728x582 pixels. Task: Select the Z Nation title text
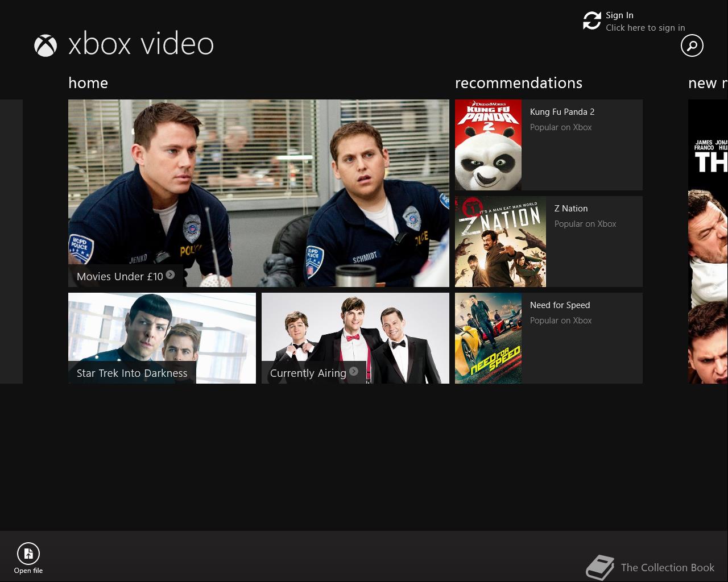coord(571,209)
